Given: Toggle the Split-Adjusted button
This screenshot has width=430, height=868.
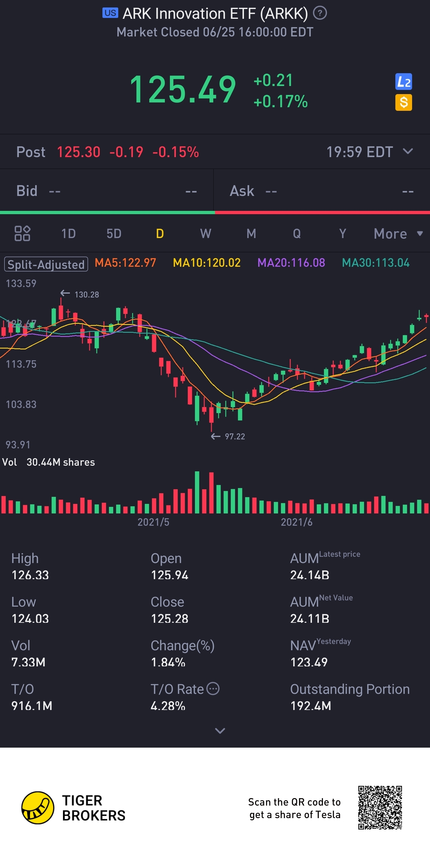Looking at the screenshot, I should tap(46, 264).
